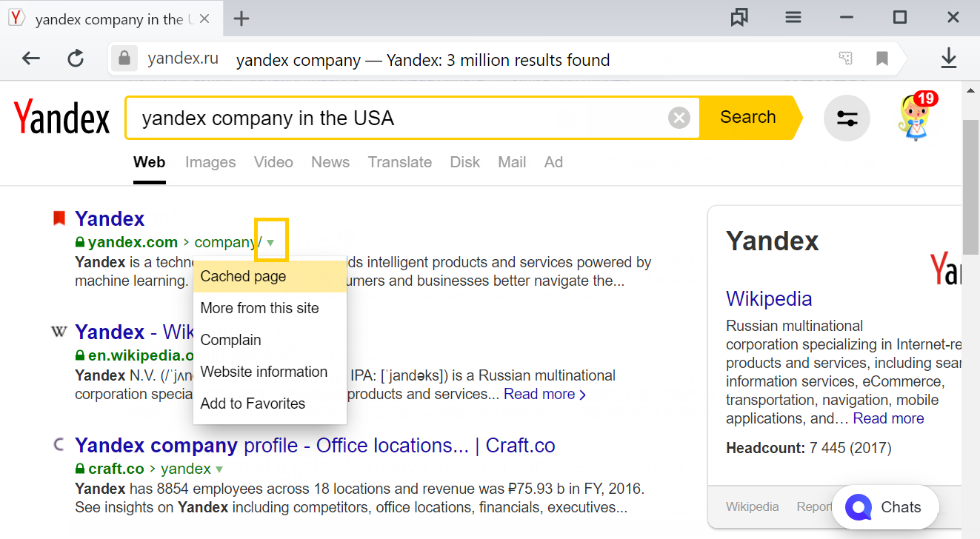Screen dimensions: 980x539
Task: Click Read more in the info card
Action: (888, 418)
